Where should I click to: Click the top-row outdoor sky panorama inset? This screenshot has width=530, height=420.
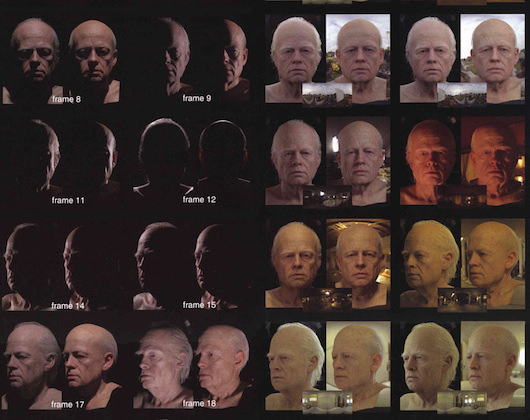[x=327, y=95]
